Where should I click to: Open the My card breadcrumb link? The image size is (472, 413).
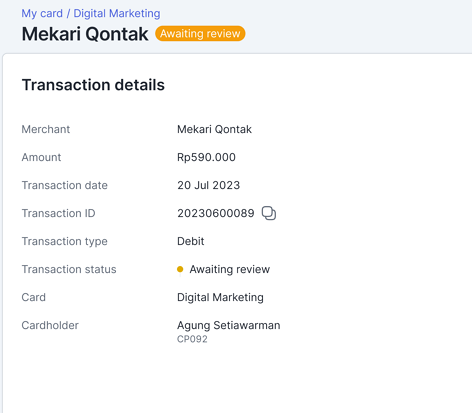(42, 13)
